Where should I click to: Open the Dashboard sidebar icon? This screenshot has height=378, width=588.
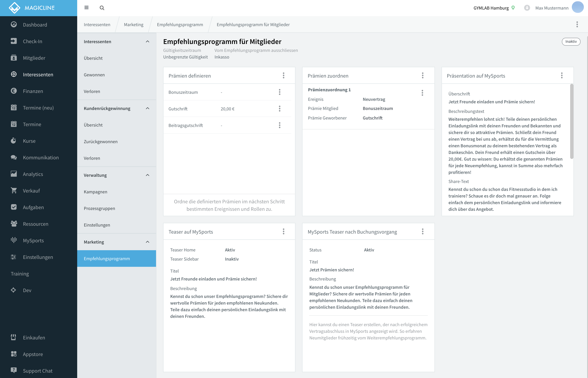click(x=14, y=24)
